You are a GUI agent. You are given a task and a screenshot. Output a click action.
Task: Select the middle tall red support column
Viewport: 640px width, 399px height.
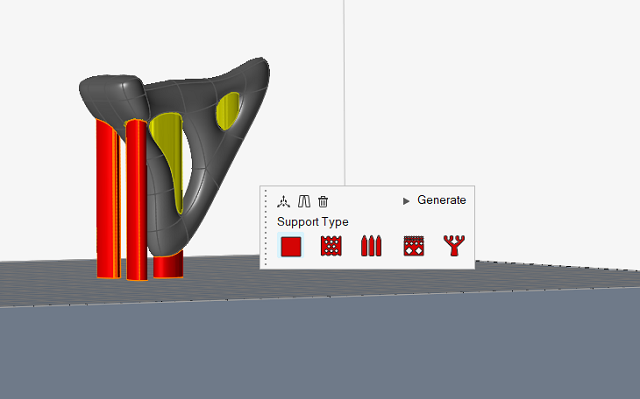(x=136, y=200)
